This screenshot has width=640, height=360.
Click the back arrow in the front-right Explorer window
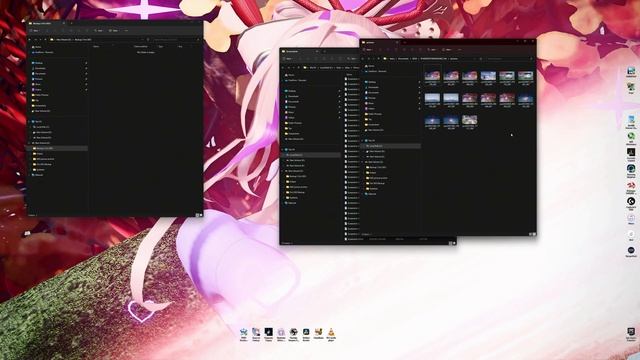(x=362, y=59)
